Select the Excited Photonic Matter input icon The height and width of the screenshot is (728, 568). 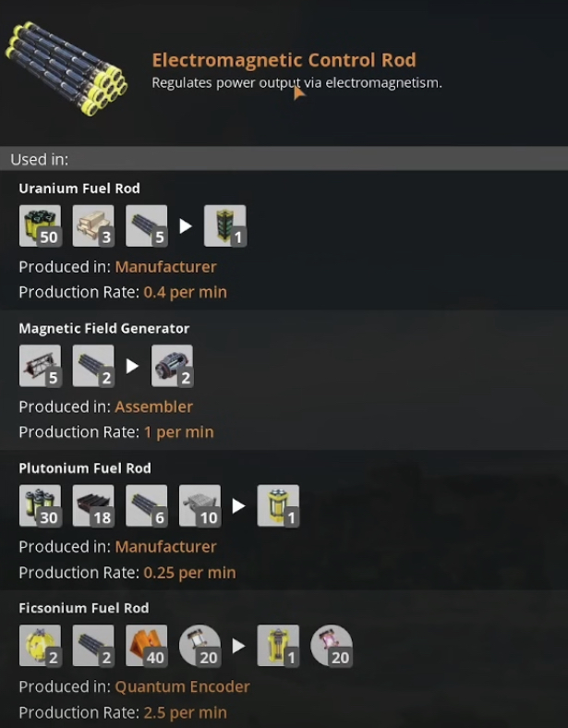[200, 646]
